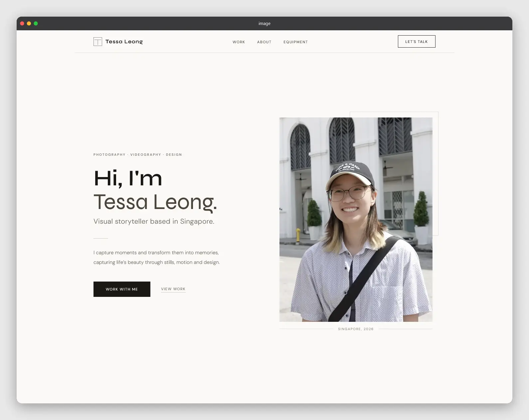Click the Visual storyteller based in Singapore subtitle
Screen dimensions: 529x420
coord(154,221)
